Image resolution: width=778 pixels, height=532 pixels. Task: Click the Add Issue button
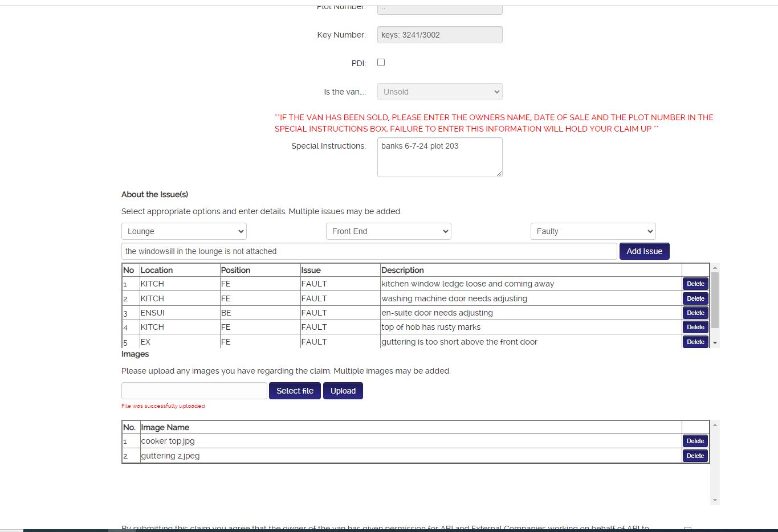[x=644, y=251]
